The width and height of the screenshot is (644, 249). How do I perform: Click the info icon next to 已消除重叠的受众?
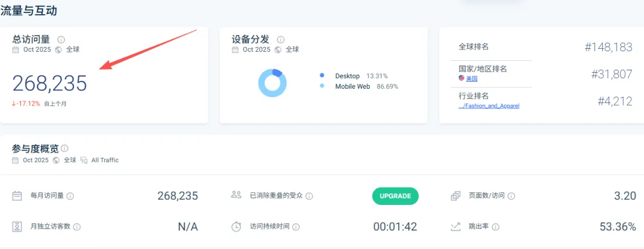point(309,196)
